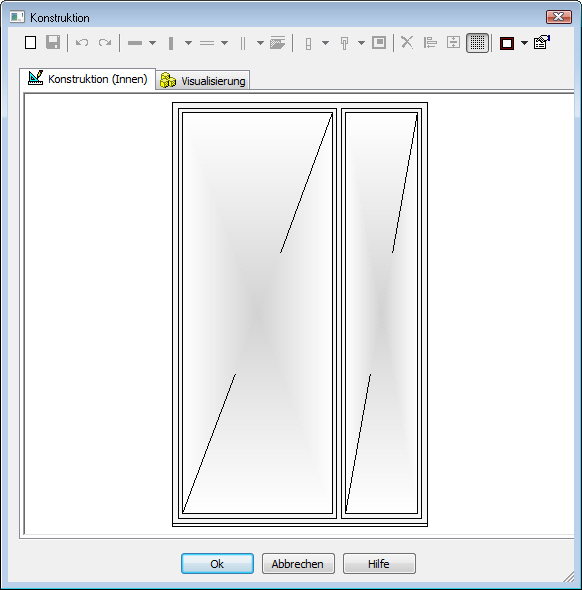The height and width of the screenshot is (590, 582).
Task: Click the align left icon
Action: (x=430, y=43)
